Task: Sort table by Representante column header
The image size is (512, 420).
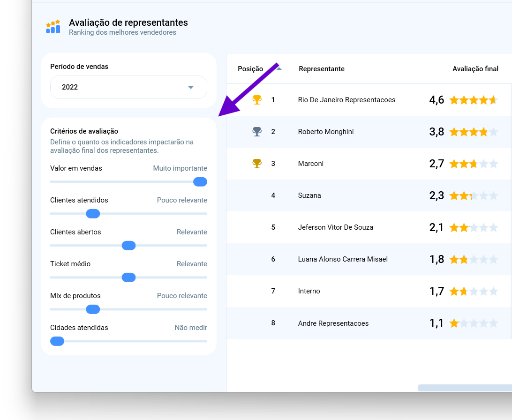Action: tap(322, 69)
